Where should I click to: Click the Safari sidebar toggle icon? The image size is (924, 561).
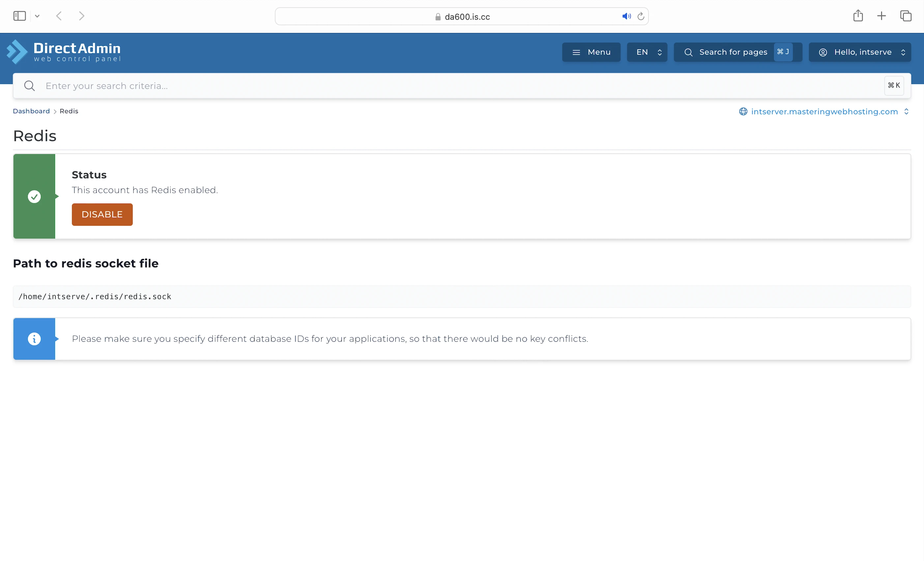(19, 16)
